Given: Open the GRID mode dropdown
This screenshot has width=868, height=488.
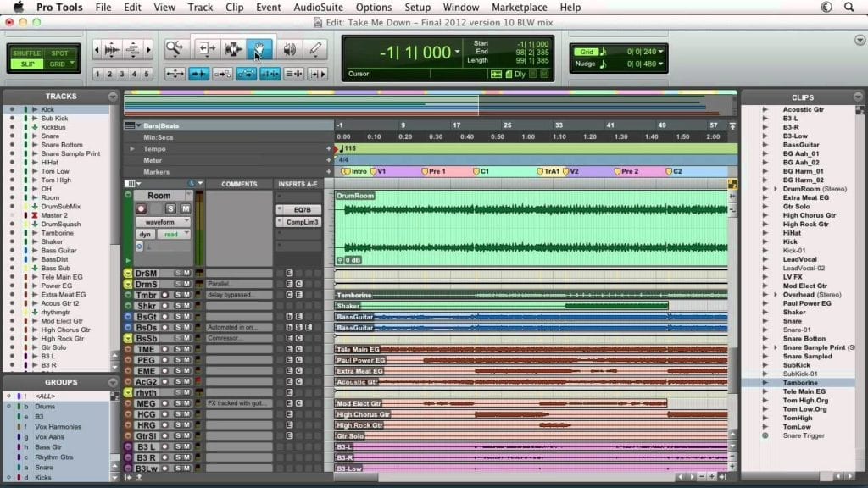Looking at the screenshot, I should pos(72,64).
